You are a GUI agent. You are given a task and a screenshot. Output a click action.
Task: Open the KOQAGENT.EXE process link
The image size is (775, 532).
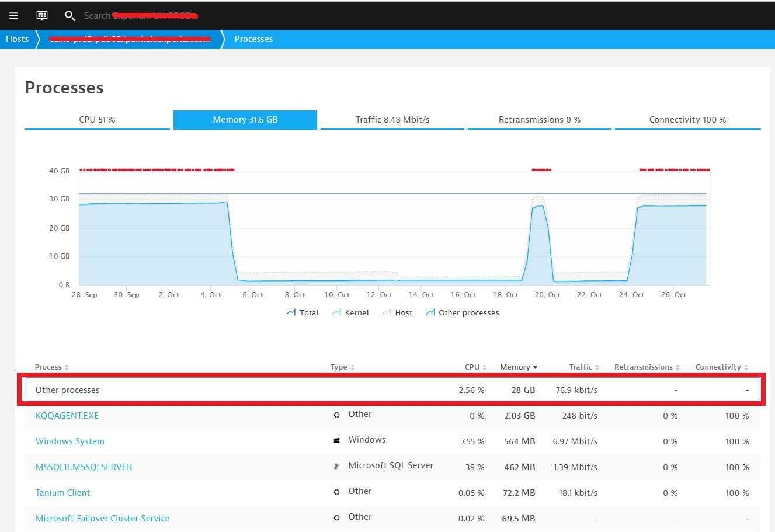point(67,416)
